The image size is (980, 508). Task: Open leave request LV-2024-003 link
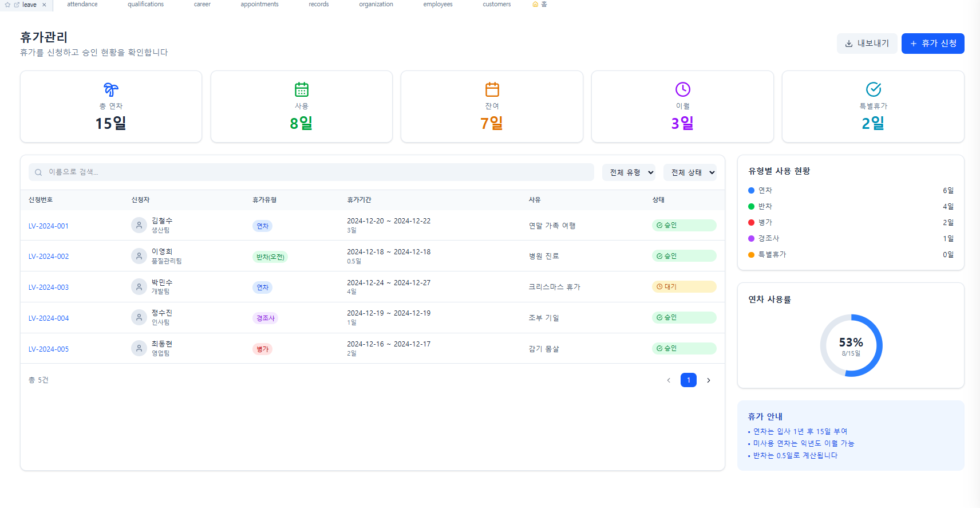pos(49,288)
